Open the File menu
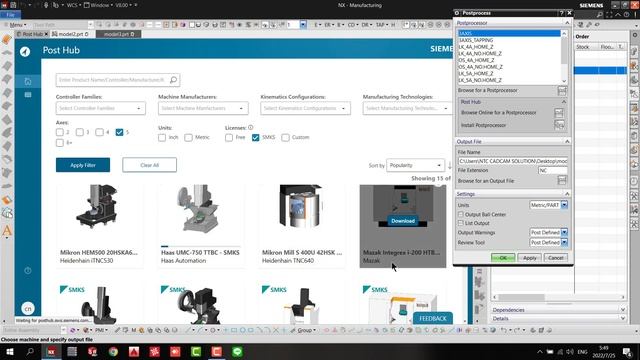Image resolution: width=640 pixels, height=360 pixels. tap(11, 15)
